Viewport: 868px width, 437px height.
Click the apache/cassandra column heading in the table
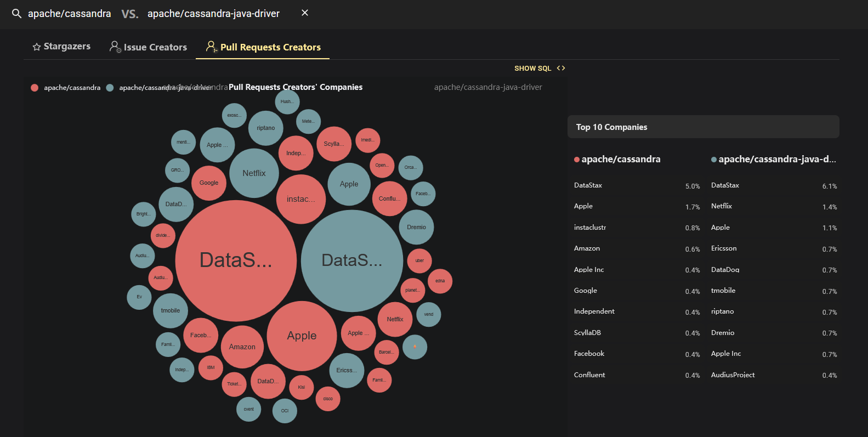(x=621, y=160)
